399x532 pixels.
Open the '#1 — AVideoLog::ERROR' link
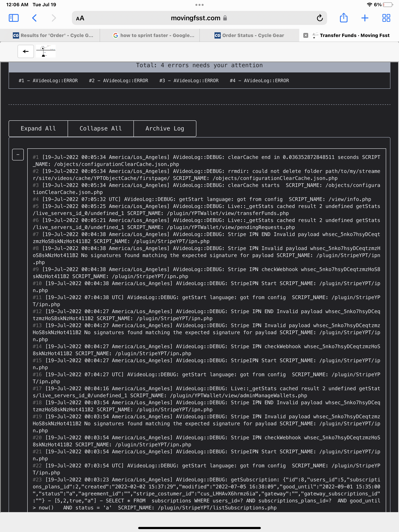[48, 81]
